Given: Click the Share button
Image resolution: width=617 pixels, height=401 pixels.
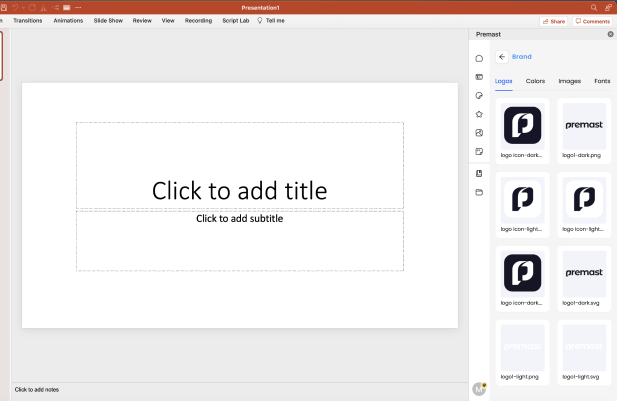Looking at the screenshot, I should coord(554,21).
